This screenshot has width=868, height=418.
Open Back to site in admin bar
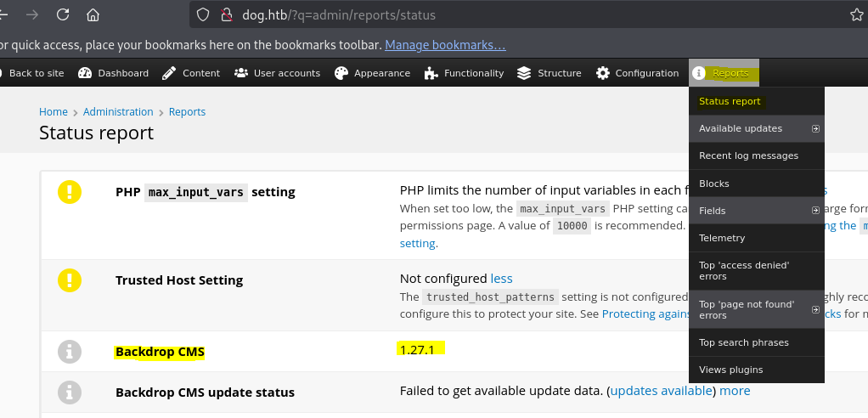(31, 73)
